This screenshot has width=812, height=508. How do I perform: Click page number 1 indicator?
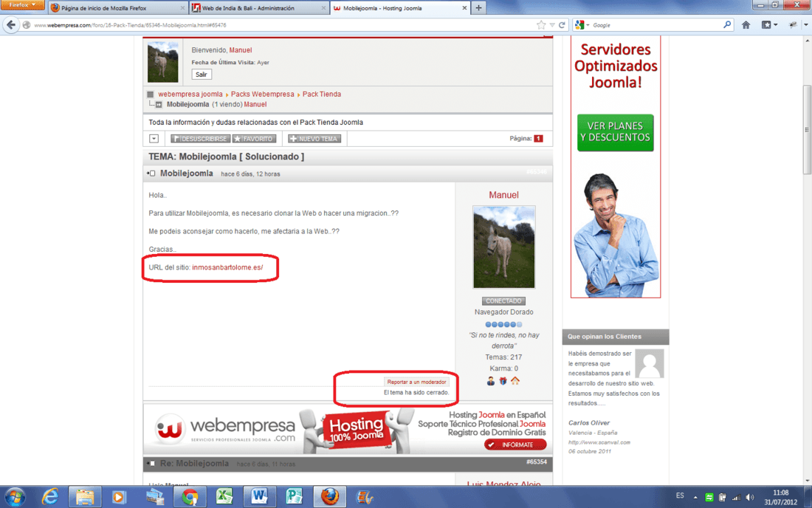click(539, 138)
